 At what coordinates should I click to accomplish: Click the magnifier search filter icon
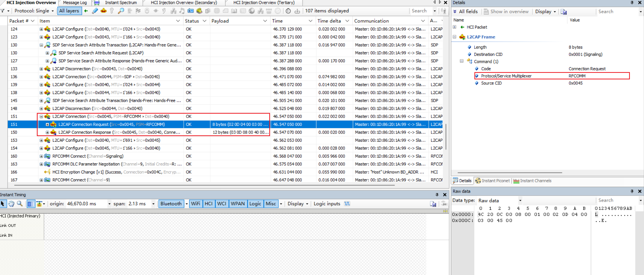(x=121, y=11)
